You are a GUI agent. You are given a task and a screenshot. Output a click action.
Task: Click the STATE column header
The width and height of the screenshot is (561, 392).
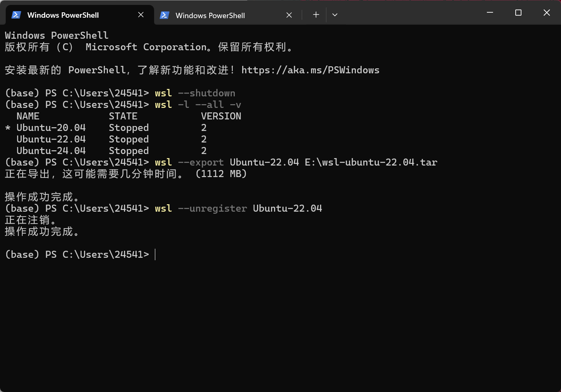click(x=123, y=116)
